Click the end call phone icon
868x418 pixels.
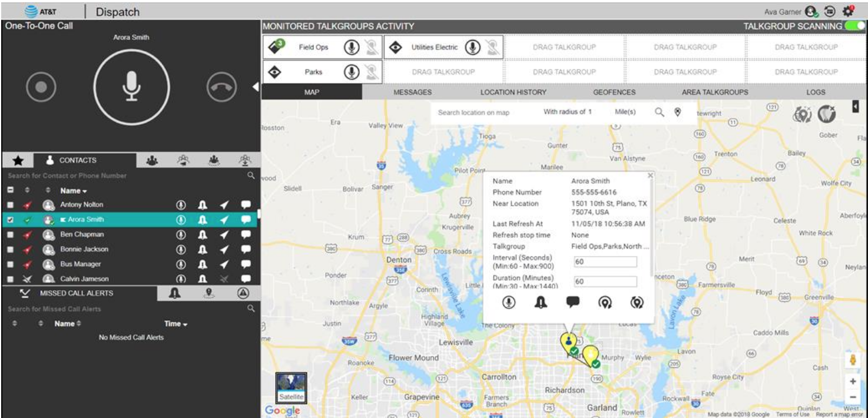221,88
